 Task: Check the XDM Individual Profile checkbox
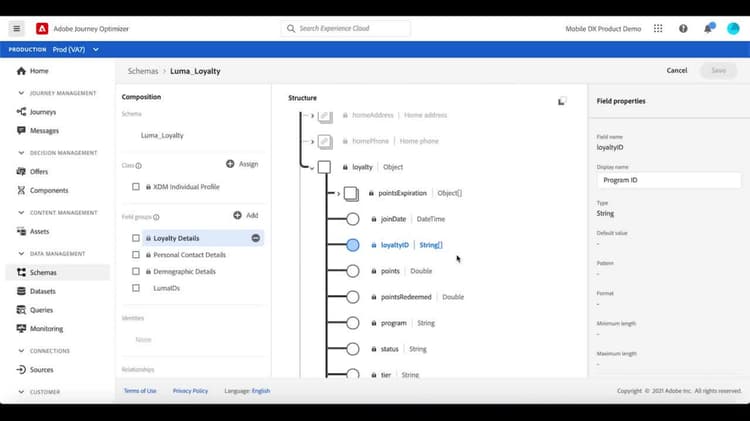(136, 187)
